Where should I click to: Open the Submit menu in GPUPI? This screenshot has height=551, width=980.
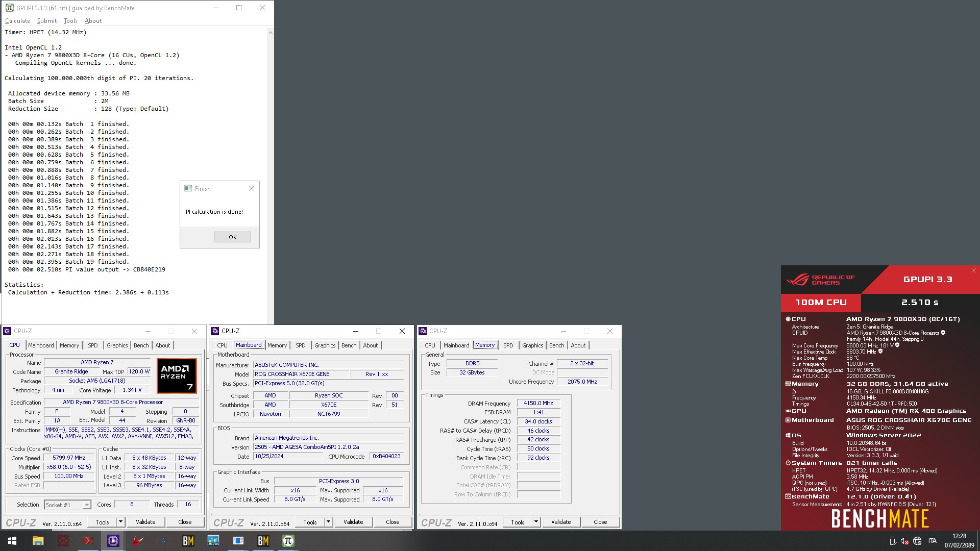(47, 21)
